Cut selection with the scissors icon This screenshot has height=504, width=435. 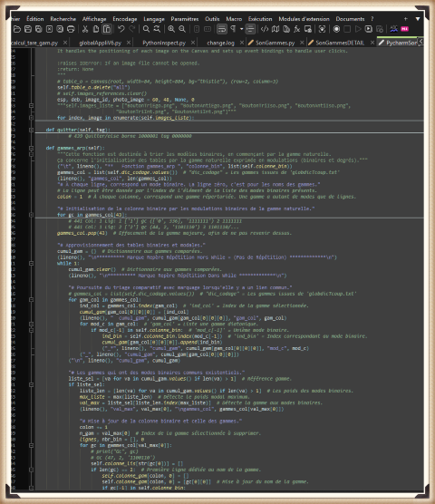[85, 29]
